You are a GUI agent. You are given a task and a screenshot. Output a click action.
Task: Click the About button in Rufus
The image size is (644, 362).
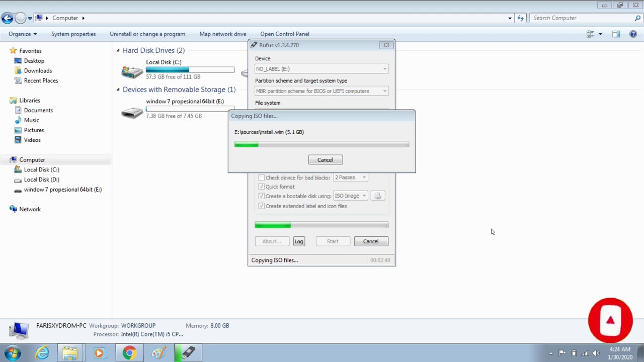[272, 241]
